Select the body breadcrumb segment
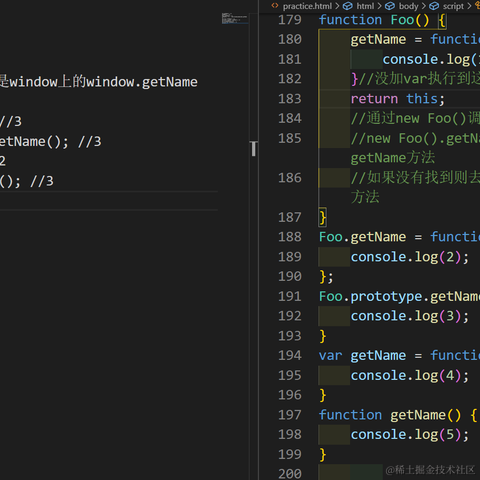Image resolution: width=480 pixels, height=480 pixels. [x=408, y=6]
